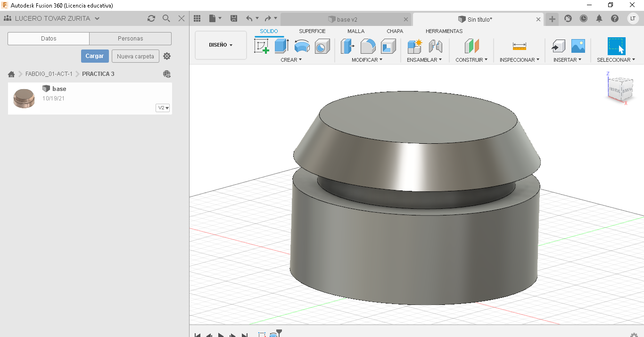Select the Sin título* document tab

475,19
